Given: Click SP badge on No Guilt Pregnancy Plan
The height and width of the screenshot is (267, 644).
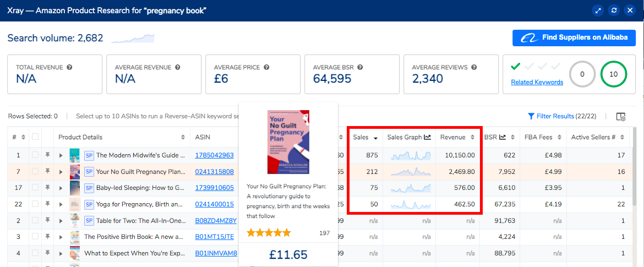Looking at the screenshot, I should point(89,172).
